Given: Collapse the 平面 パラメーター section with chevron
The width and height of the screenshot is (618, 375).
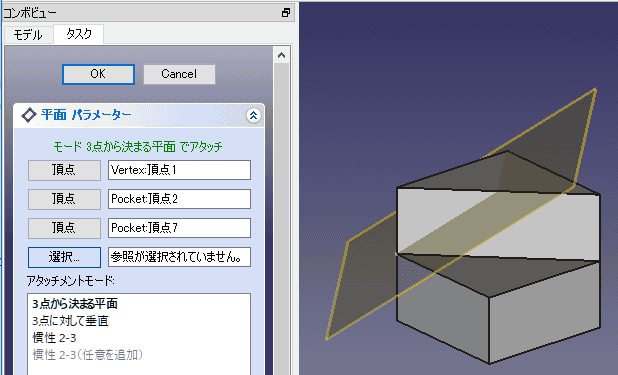Looking at the screenshot, I should pyautogui.click(x=253, y=116).
